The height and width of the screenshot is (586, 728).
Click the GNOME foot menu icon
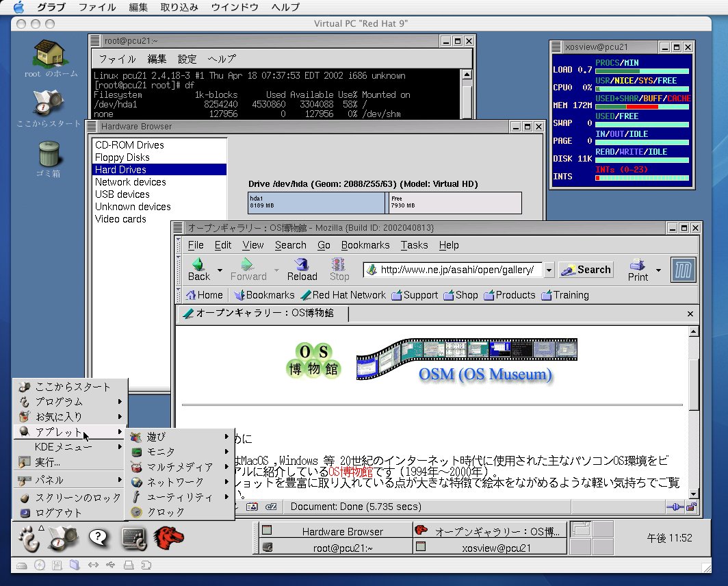pyautogui.click(x=30, y=538)
